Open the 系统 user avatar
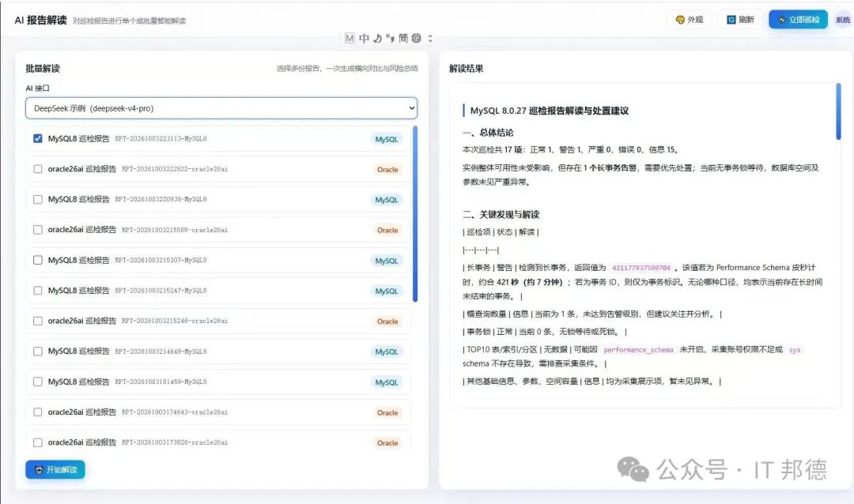Screen dimensions: 854x504 pyautogui.click(x=843, y=20)
